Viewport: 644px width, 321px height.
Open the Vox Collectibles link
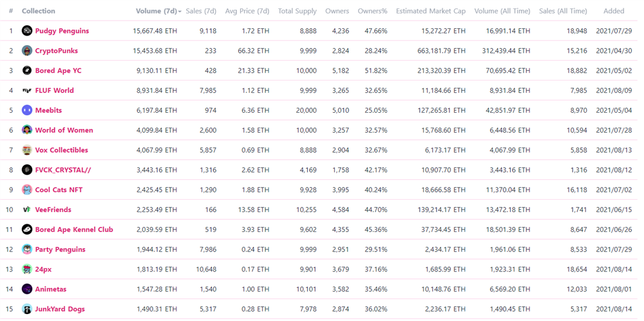tap(62, 150)
